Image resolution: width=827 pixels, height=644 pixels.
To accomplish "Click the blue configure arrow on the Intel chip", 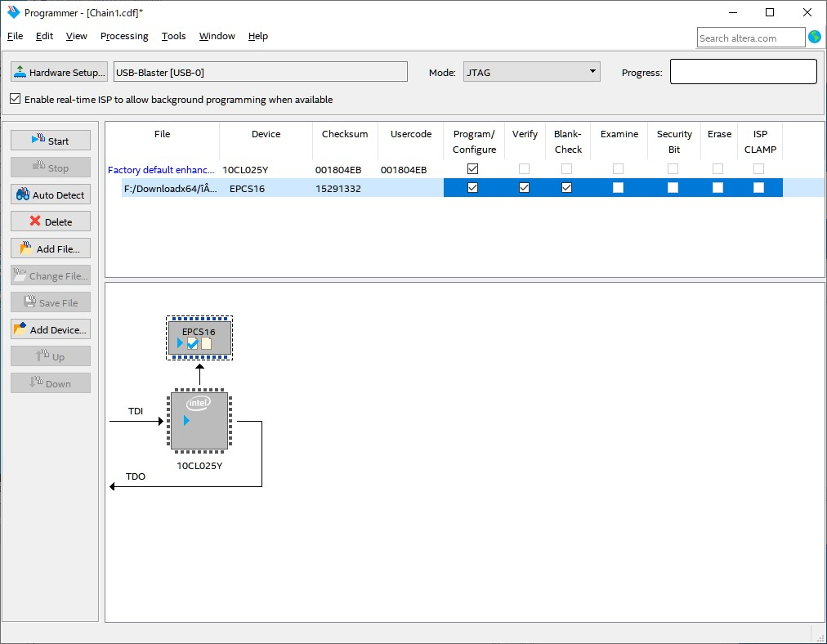I will [x=186, y=420].
